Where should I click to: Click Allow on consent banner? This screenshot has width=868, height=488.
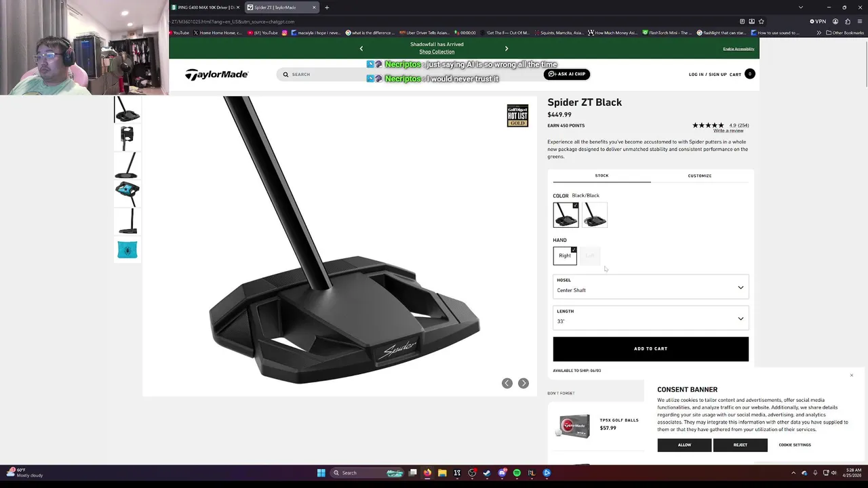tap(684, 445)
